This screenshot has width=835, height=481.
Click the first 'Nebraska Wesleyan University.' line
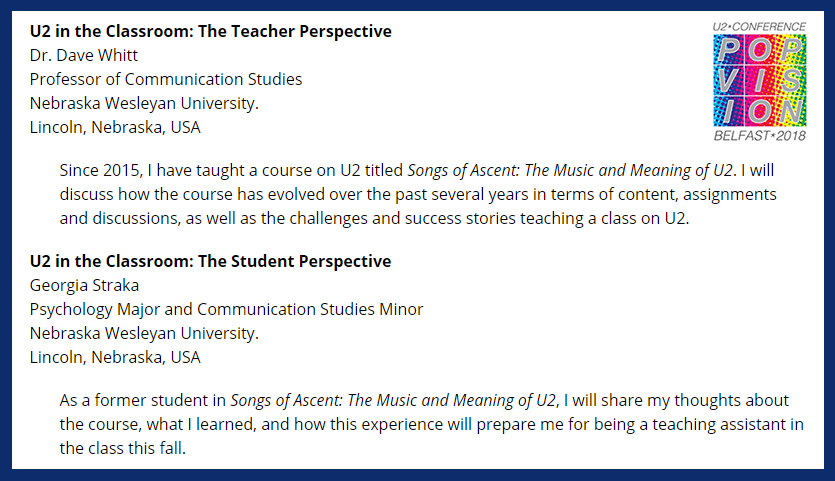click(x=144, y=103)
